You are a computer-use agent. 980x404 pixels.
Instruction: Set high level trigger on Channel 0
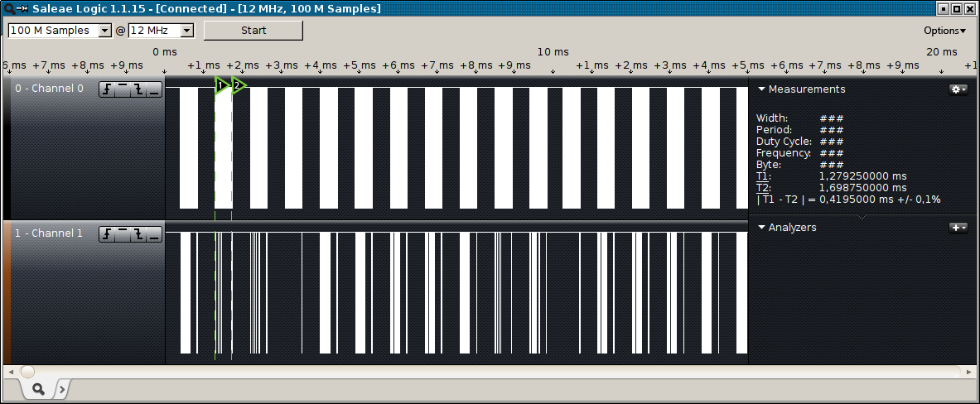tap(123, 89)
